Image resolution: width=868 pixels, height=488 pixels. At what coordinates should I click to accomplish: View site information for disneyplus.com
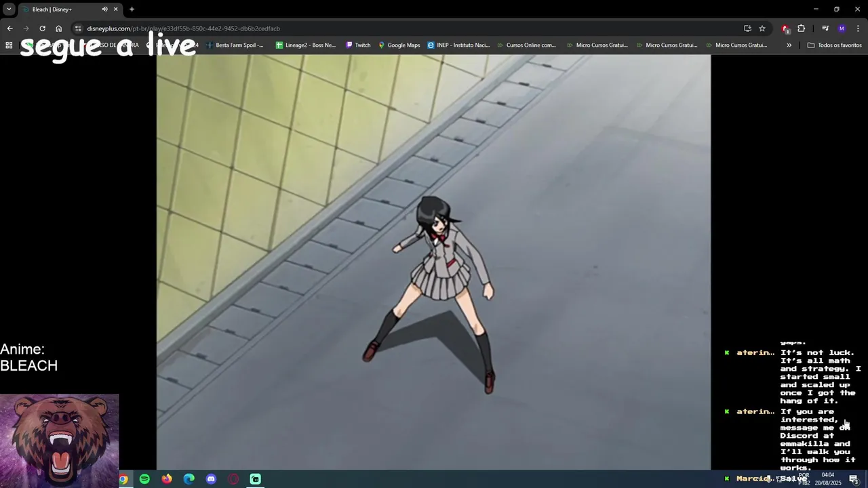[78, 28]
